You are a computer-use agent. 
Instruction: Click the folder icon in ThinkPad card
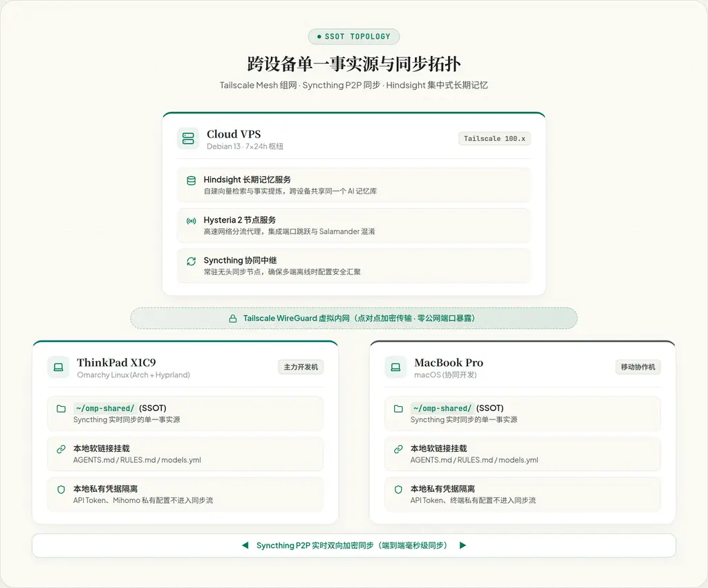61,409
